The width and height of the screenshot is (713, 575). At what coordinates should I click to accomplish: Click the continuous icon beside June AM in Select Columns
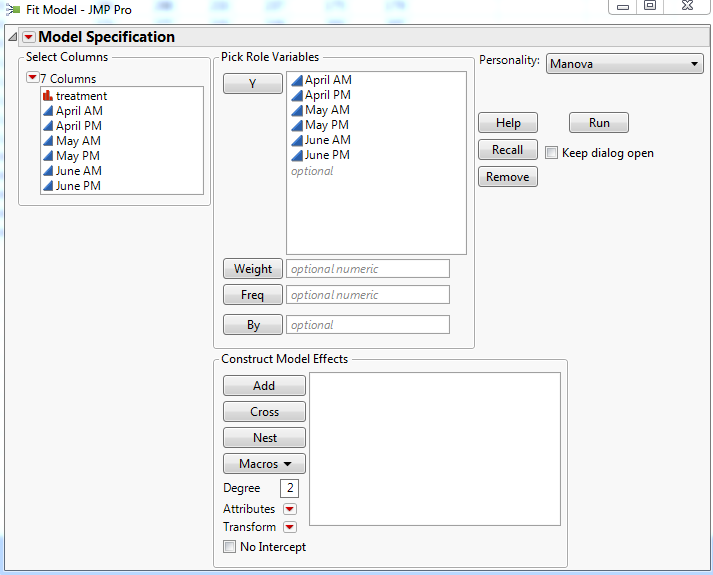pos(48,170)
